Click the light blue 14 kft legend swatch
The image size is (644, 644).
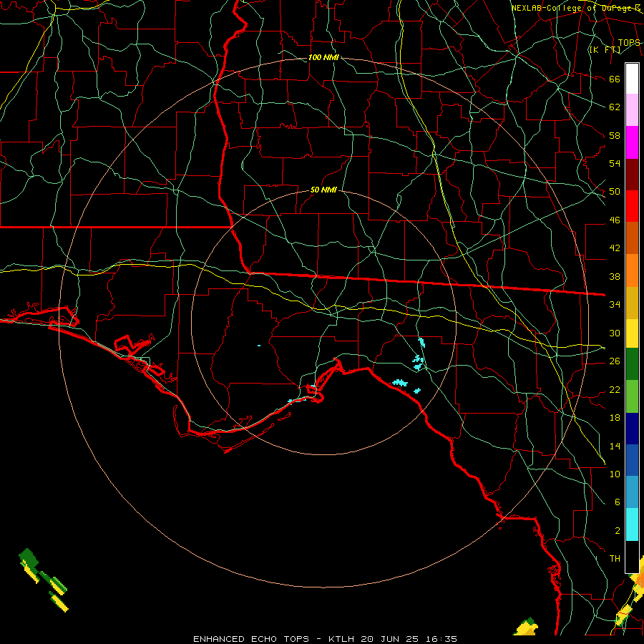[x=632, y=492]
